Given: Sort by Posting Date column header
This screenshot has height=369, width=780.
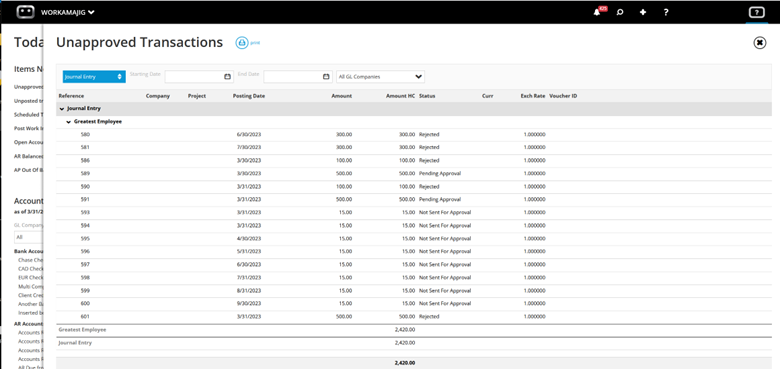Looking at the screenshot, I should coord(249,96).
